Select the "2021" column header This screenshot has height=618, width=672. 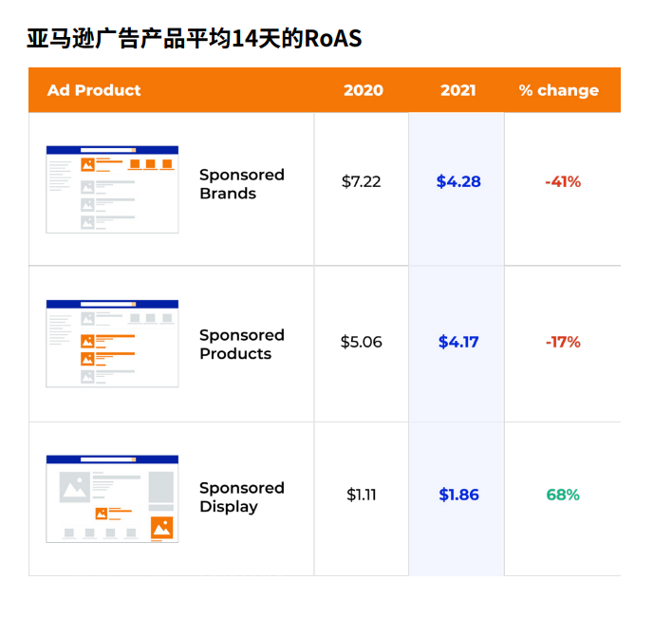(x=458, y=90)
